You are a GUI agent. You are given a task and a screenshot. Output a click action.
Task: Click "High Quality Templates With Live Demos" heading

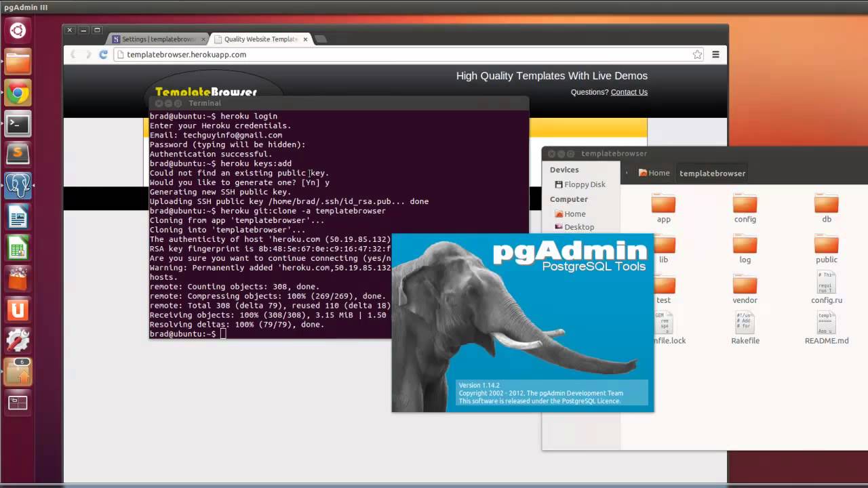(552, 76)
